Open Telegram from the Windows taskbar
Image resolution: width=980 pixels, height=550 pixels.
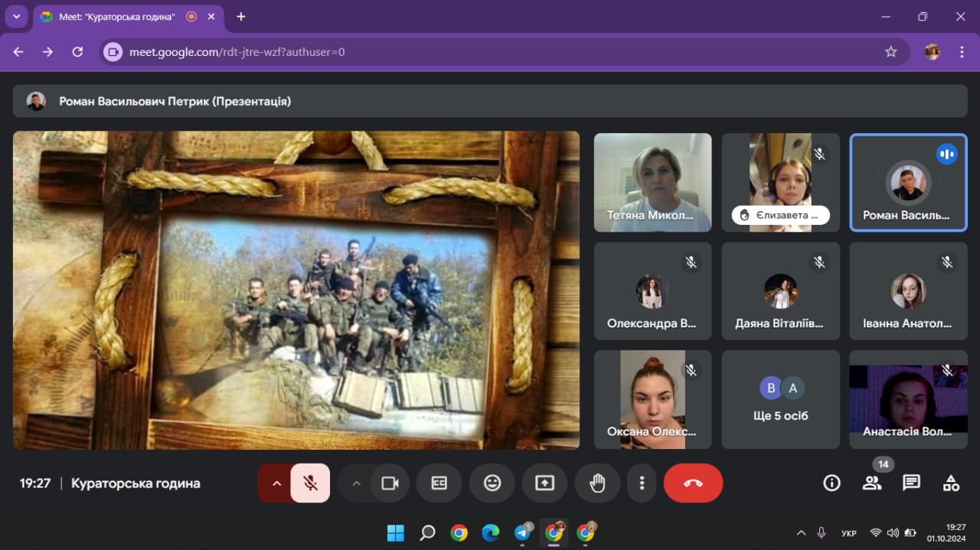coord(523,533)
